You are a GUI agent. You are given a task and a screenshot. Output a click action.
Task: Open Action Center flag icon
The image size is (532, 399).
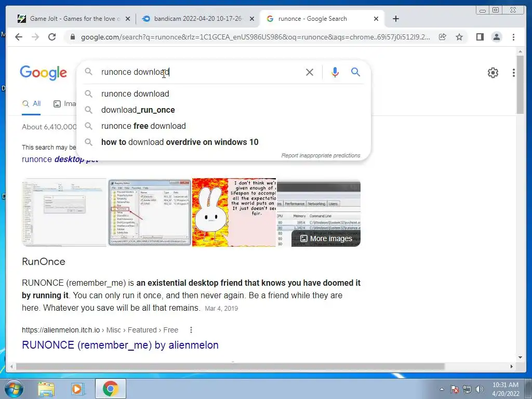pos(455,389)
